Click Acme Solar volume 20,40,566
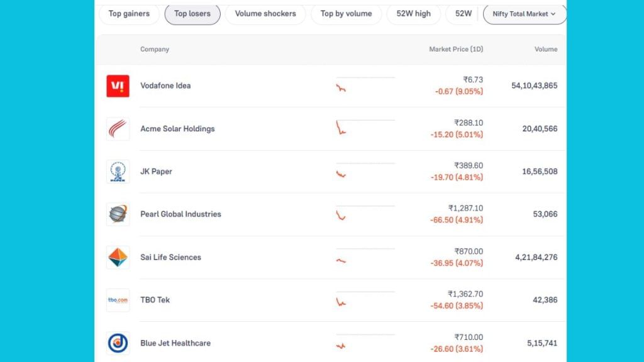The image size is (644, 362). coord(540,129)
